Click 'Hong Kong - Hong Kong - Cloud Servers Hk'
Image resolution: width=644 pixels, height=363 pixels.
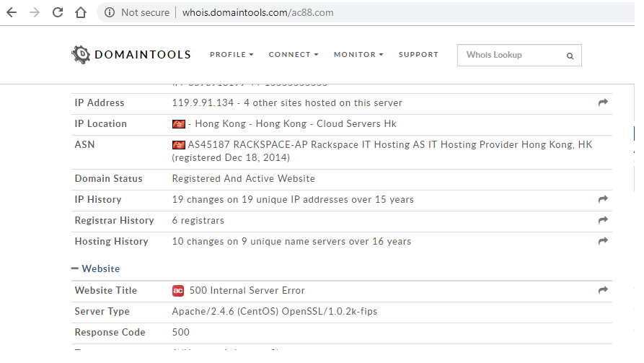point(296,123)
